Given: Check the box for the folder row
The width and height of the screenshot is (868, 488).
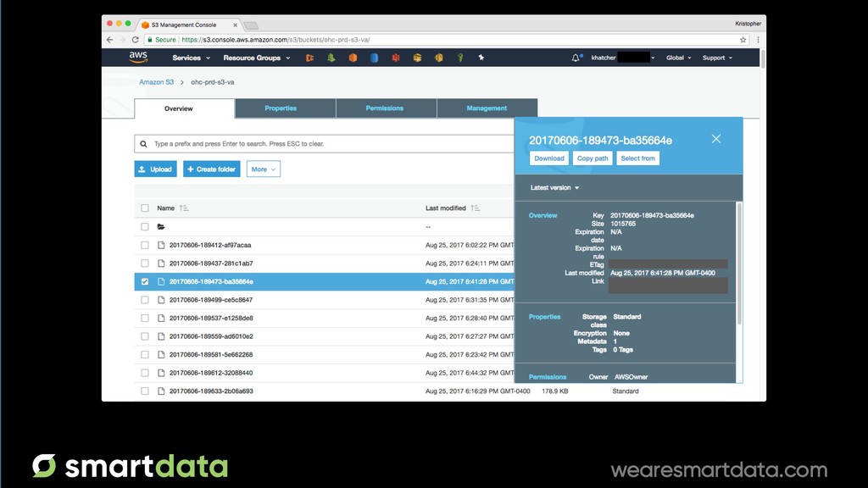Looking at the screenshot, I should [x=145, y=227].
